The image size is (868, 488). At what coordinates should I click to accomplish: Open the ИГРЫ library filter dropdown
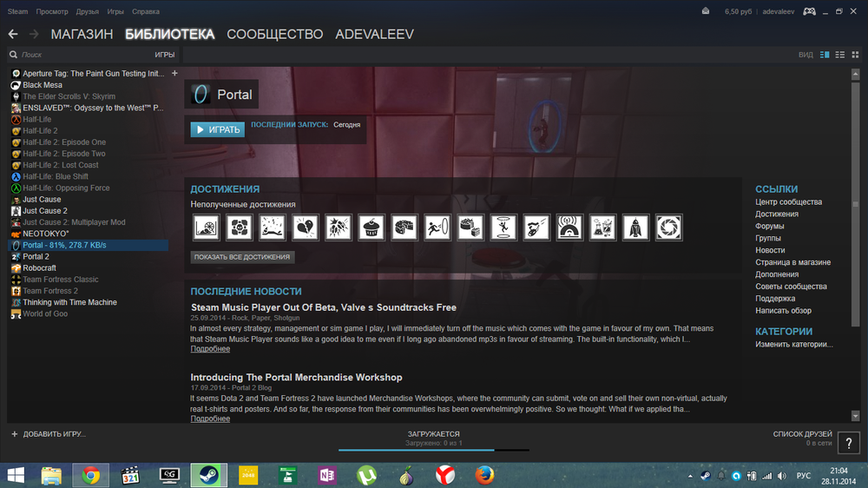164,55
